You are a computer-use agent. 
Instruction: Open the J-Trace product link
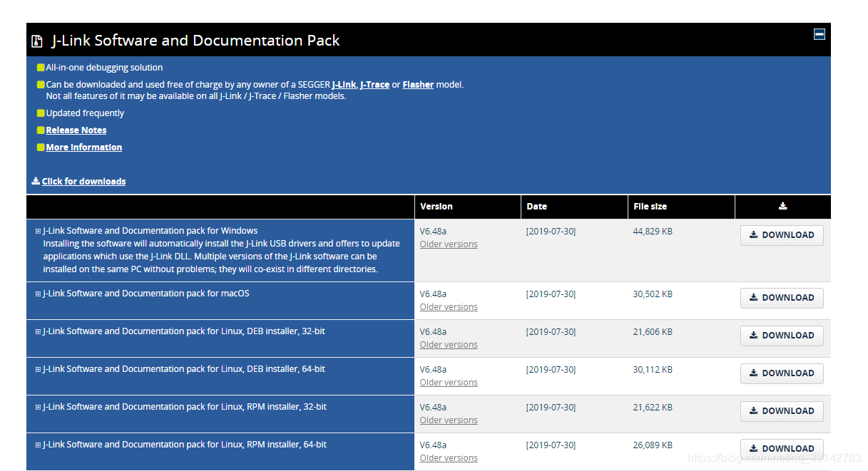point(374,84)
